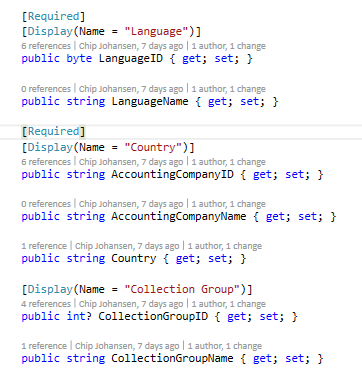Click the 'int?' type keyword
This screenshot has height=381, width=362.
(x=79, y=316)
